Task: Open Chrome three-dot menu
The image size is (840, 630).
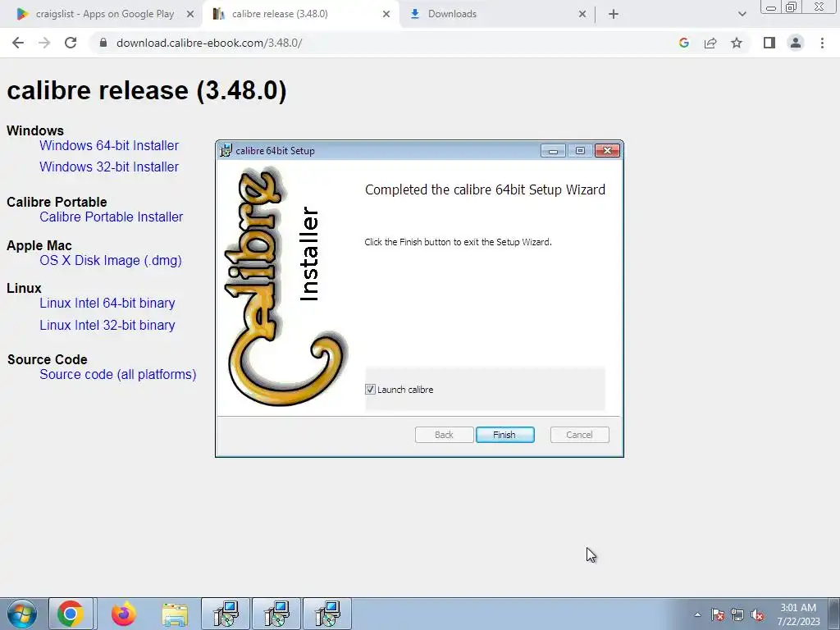Action: coord(822,43)
